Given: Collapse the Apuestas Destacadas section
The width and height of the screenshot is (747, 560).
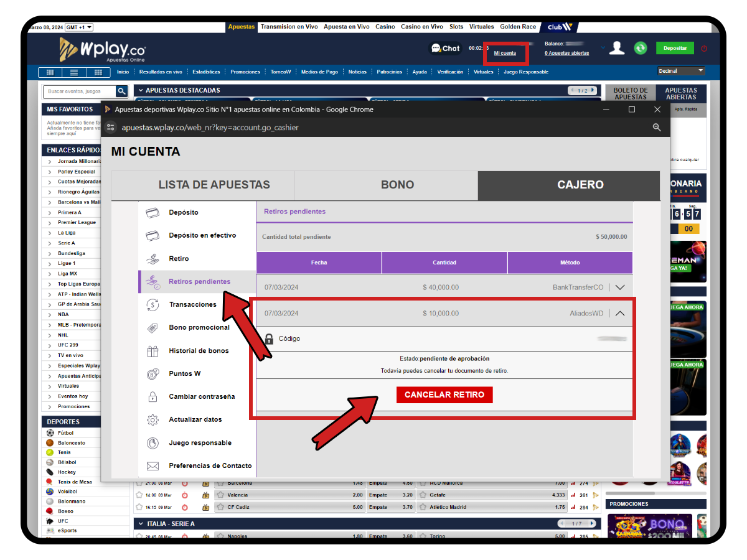Looking at the screenshot, I should 141,90.
